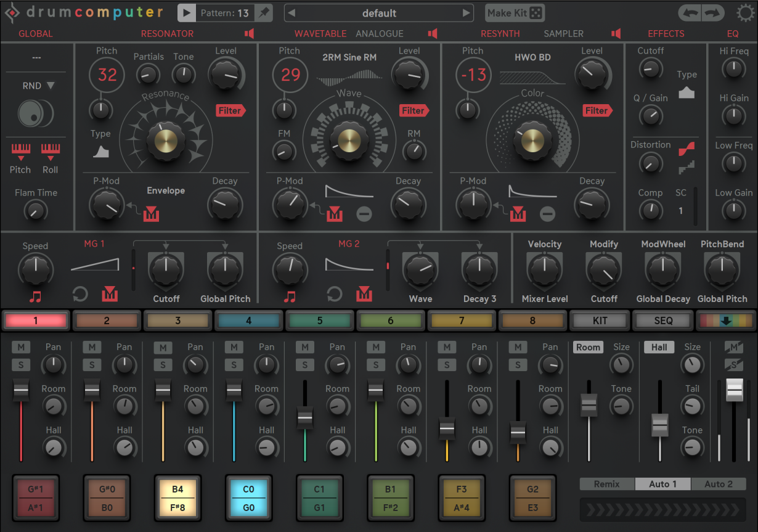Open the SEQ tab
This screenshot has height=532, width=758.
[x=662, y=320]
